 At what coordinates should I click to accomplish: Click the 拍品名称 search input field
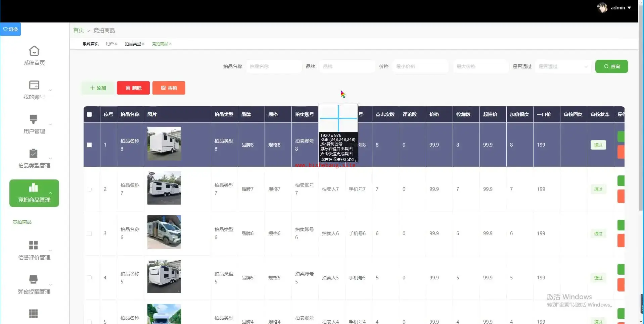point(274,66)
